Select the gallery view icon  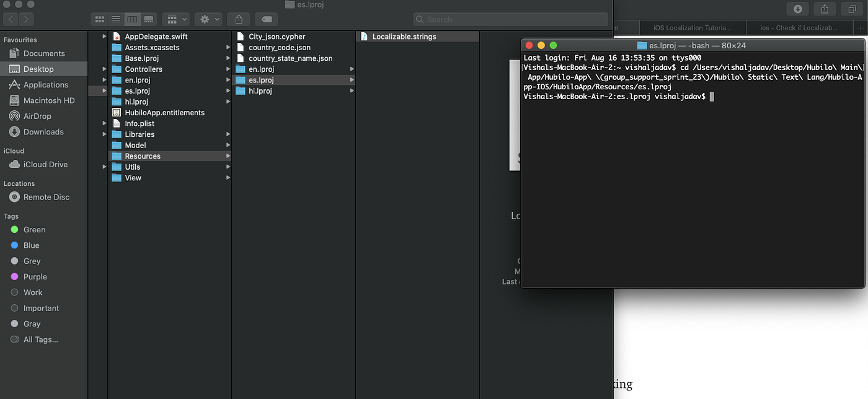tap(149, 19)
